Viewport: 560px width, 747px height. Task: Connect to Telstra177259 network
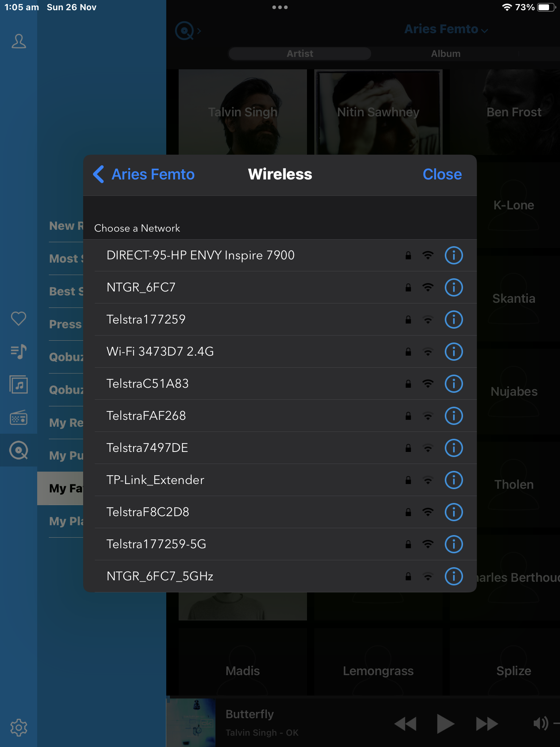pyautogui.click(x=280, y=320)
